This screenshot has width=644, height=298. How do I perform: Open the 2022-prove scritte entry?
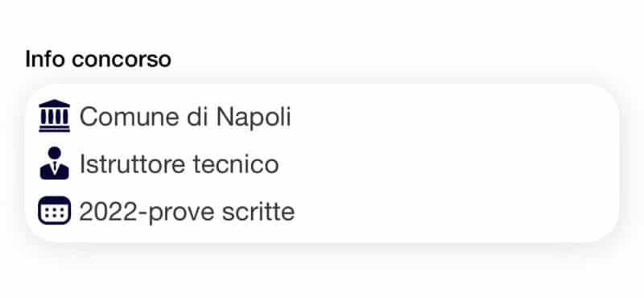point(187,212)
